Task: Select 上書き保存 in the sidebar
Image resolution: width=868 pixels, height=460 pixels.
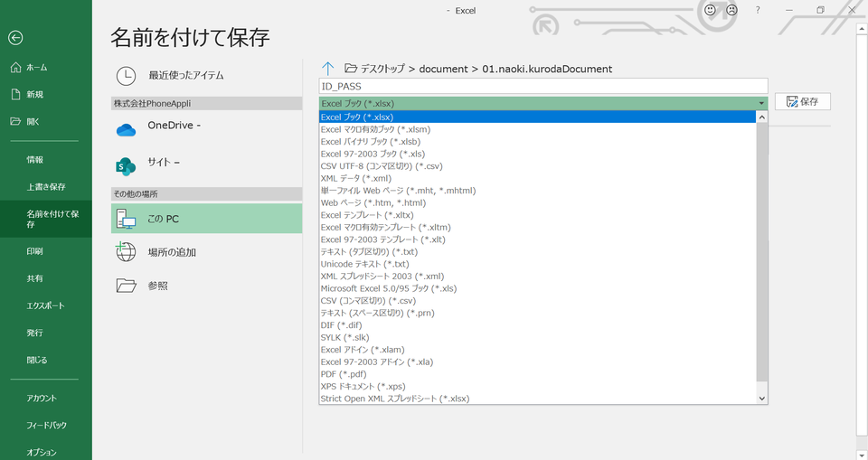Action: click(x=46, y=187)
